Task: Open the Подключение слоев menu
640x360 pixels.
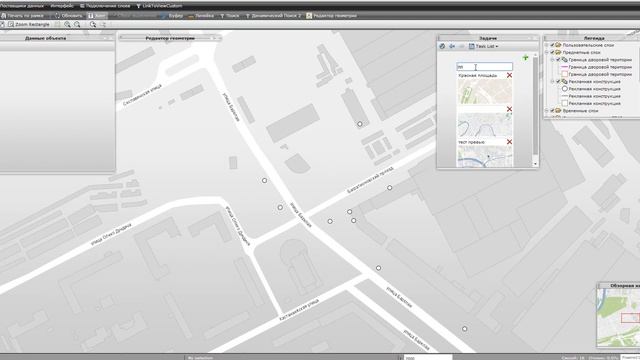Action: 105,6
